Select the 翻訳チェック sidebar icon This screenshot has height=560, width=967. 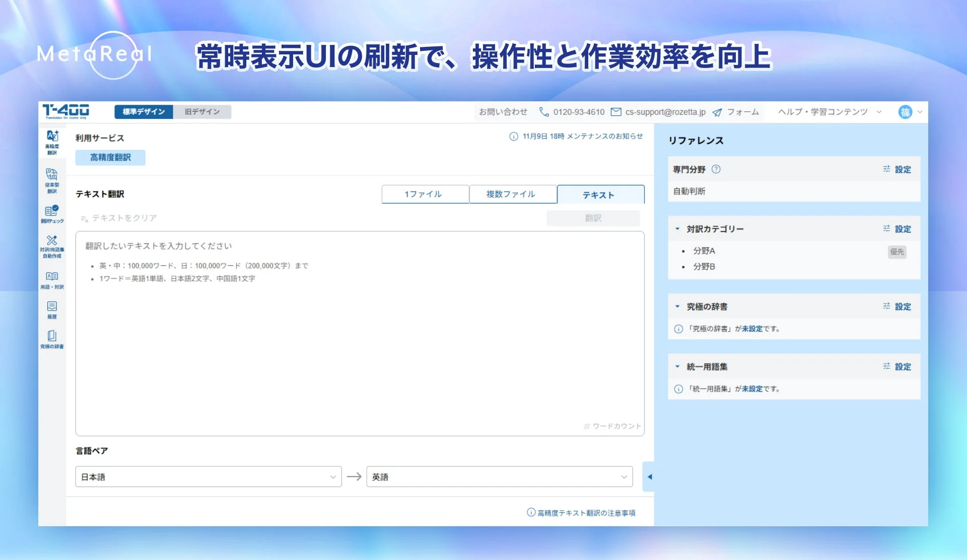52,214
